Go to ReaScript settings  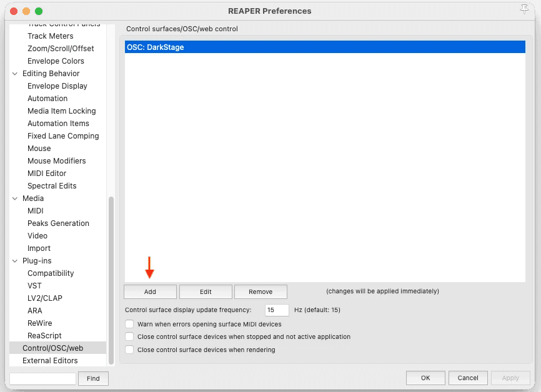(44, 336)
